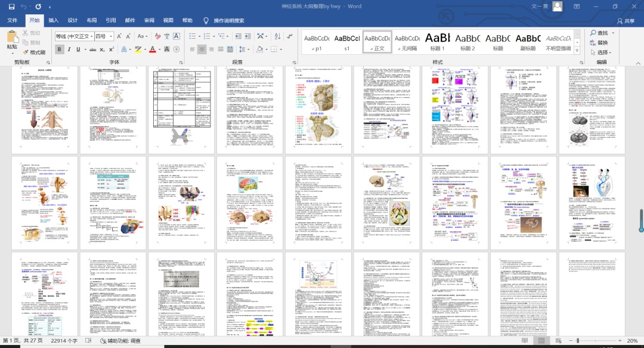Apply the 标题 1 heading style
Screen dimensions: 644x348
point(437,42)
